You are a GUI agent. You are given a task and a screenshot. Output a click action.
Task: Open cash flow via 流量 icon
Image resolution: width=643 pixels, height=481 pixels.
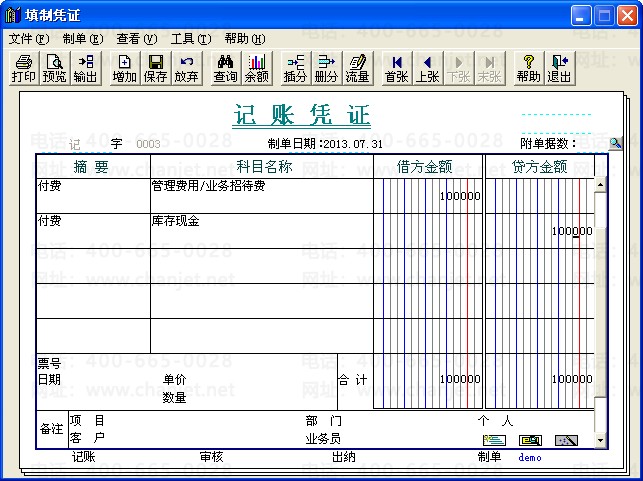[358, 68]
